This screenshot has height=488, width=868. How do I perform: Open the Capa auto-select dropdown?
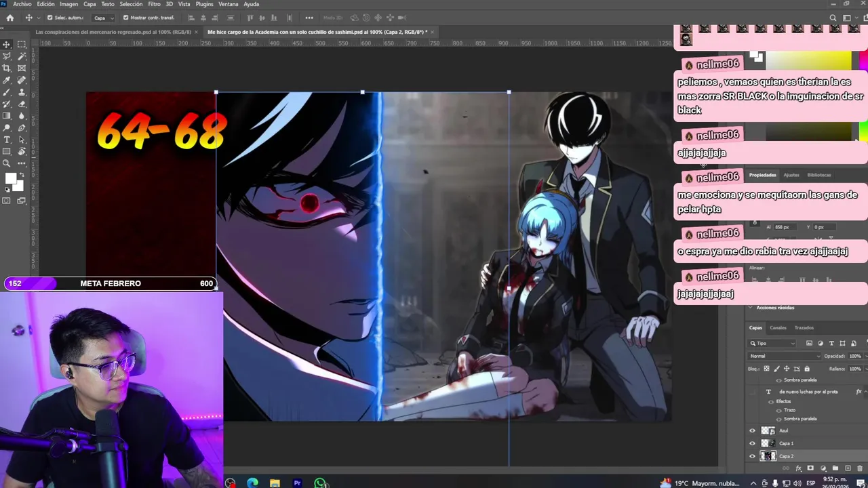[x=104, y=18]
